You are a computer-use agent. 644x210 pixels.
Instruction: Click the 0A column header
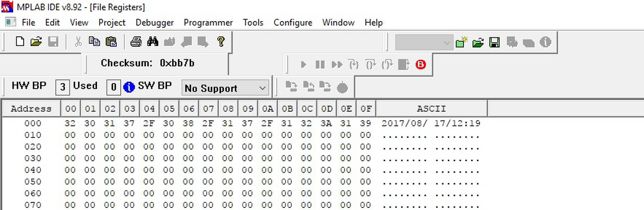point(267,109)
